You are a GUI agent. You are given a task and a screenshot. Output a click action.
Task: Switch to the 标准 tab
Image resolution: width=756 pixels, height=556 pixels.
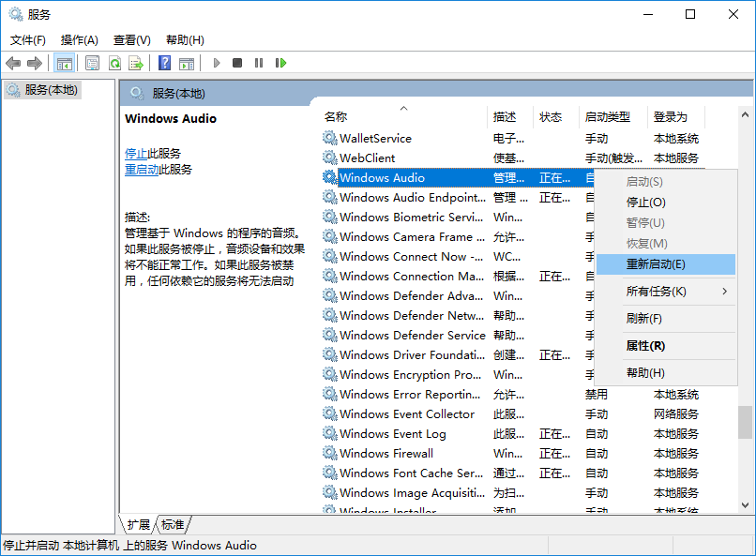173,524
